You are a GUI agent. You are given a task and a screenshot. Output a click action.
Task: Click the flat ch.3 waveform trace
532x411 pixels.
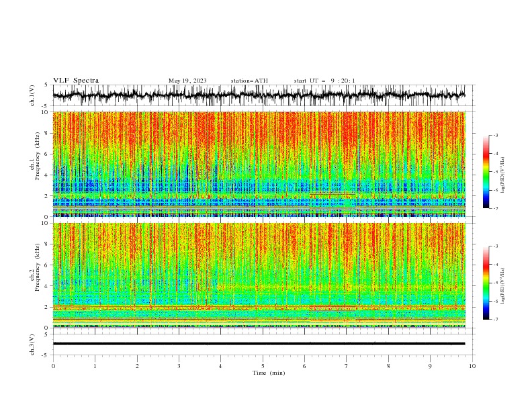(259, 344)
